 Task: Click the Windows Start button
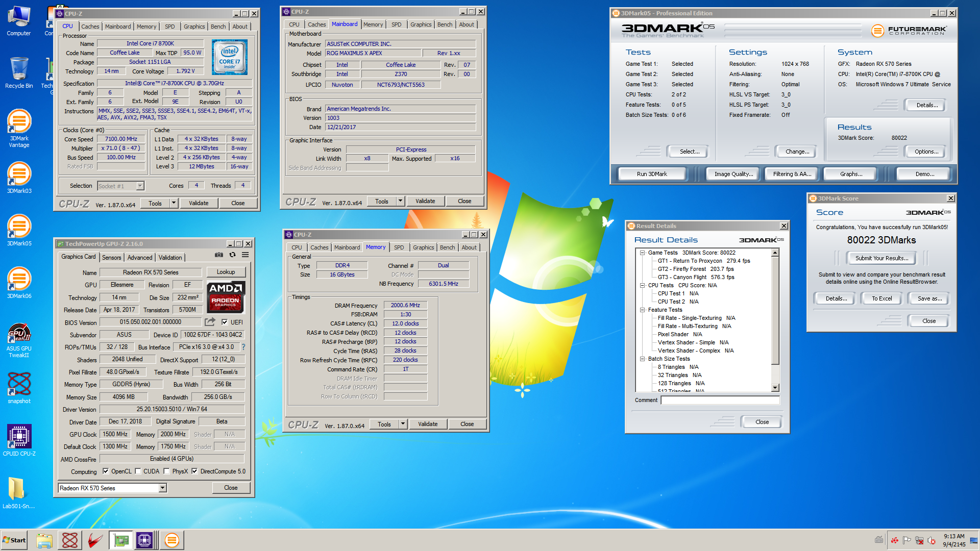click(14, 540)
